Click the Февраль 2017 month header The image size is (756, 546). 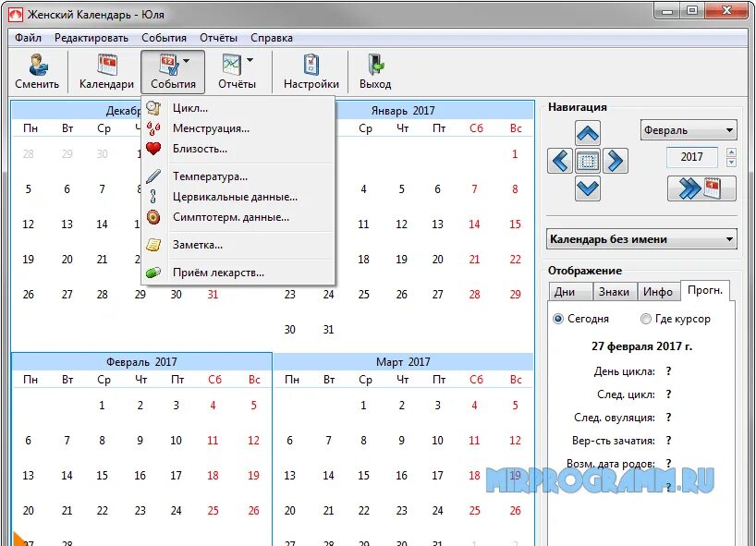click(141, 362)
